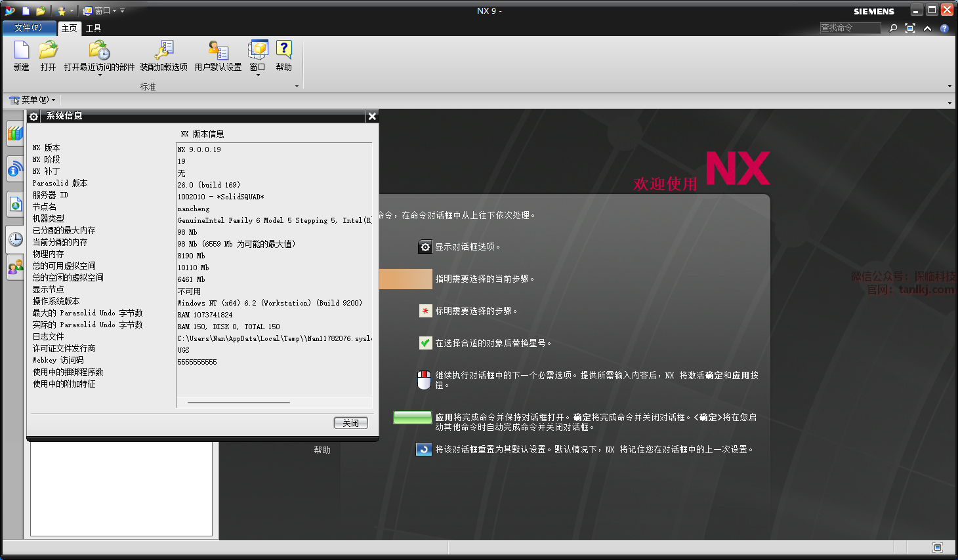This screenshot has height=560, width=958.
Task: Open the 菜单(M) dropdown menu
Action: [33, 100]
